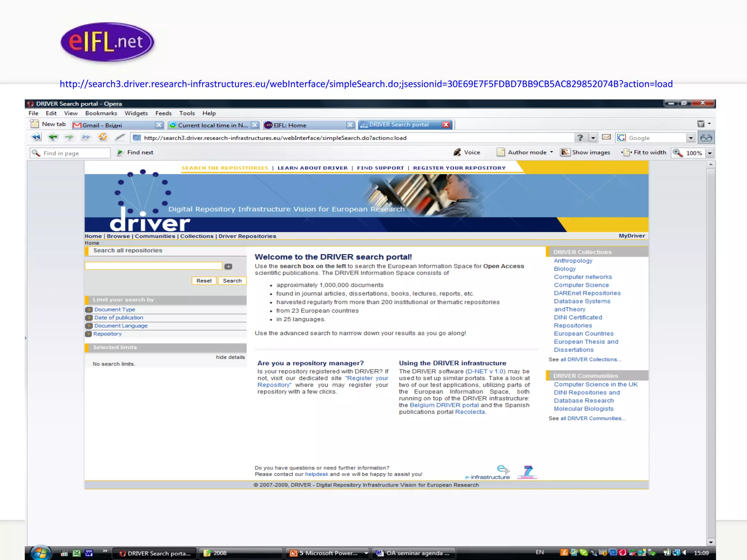Click hide details link

(230, 357)
